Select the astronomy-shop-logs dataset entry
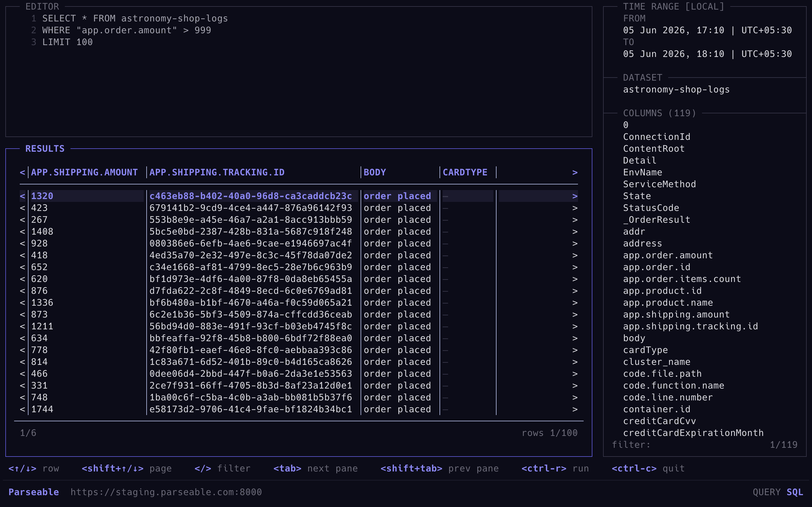Image resolution: width=812 pixels, height=507 pixels. 676,90
